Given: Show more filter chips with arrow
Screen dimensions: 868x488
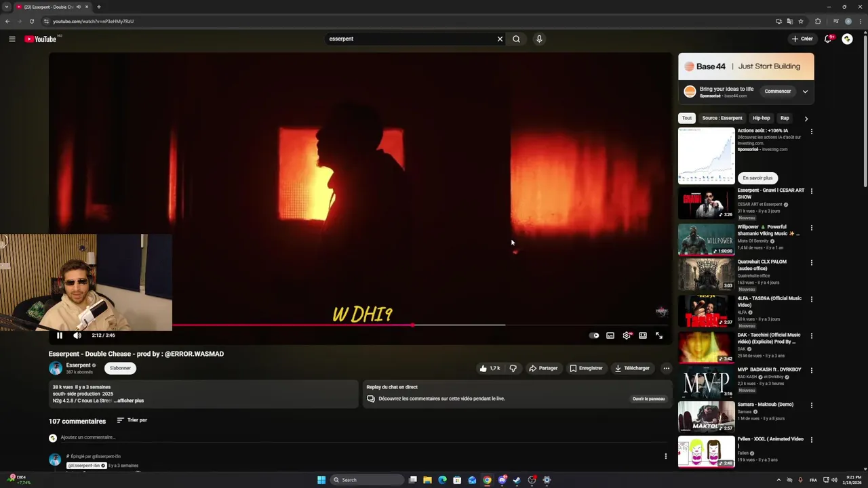Looking at the screenshot, I should point(806,119).
